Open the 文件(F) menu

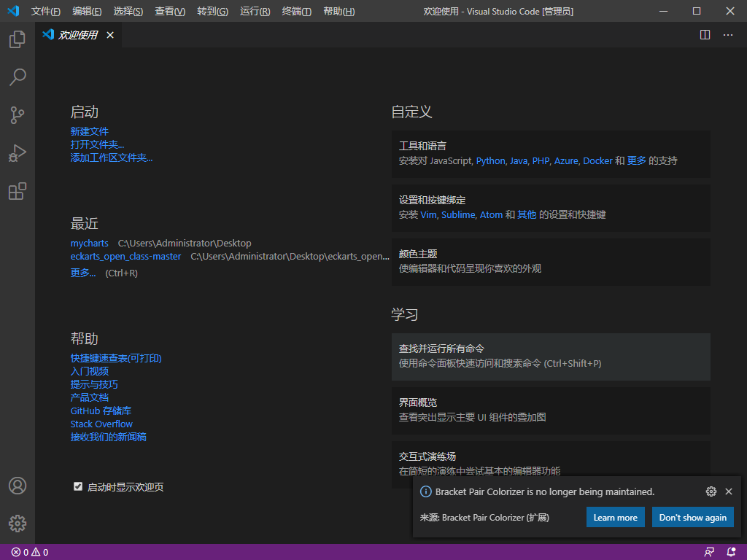point(46,11)
